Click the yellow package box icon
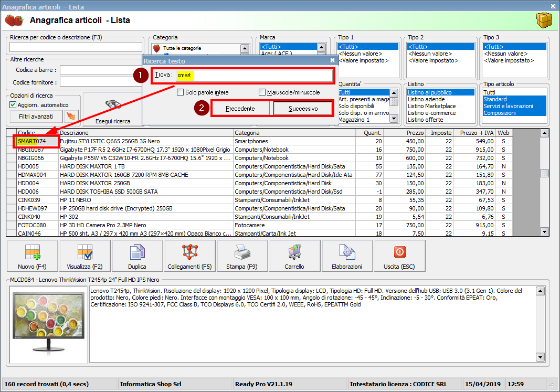The width and height of the screenshot is (560, 392). pyautogui.click(x=544, y=20)
